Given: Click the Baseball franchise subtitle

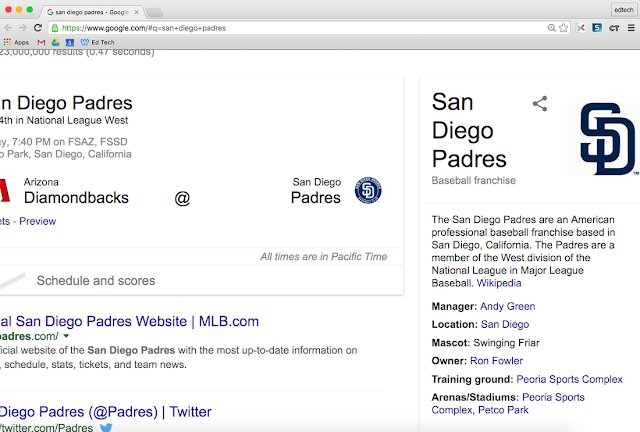Looking at the screenshot, I should click(x=473, y=180).
